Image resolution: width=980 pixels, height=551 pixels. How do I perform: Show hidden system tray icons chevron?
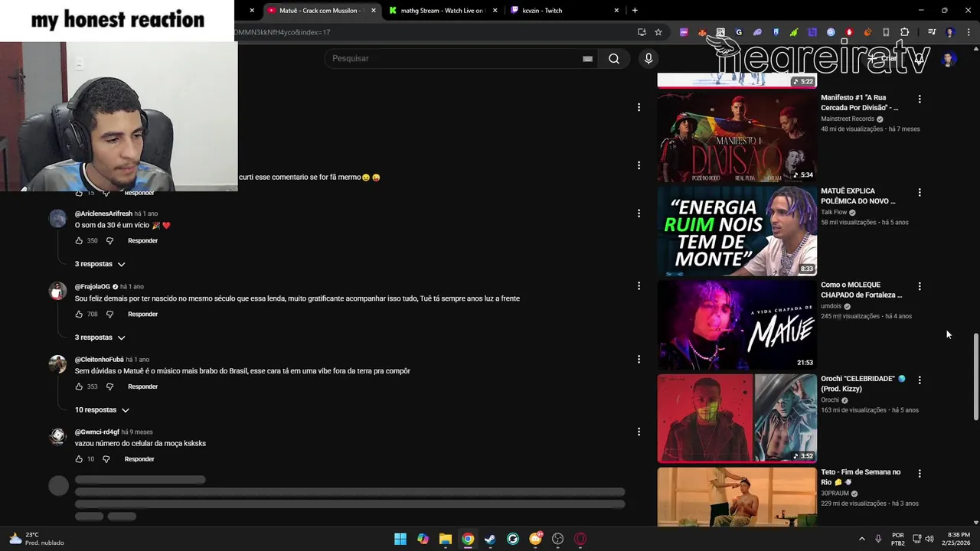click(861, 539)
